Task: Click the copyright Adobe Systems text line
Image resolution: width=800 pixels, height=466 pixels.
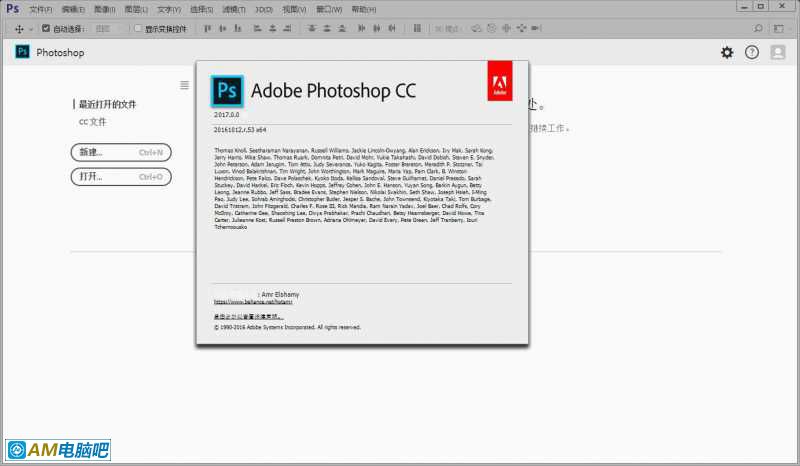Action: click(x=287, y=327)
